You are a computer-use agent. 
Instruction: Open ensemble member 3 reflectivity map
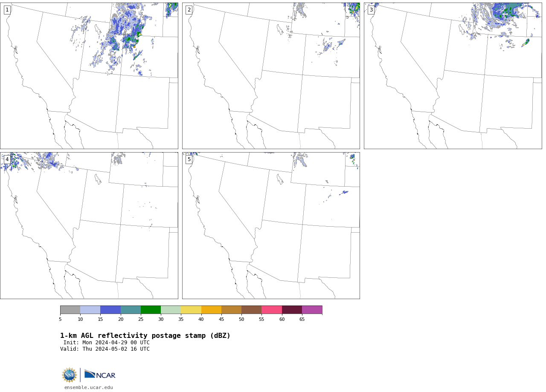tap(453, 76)
